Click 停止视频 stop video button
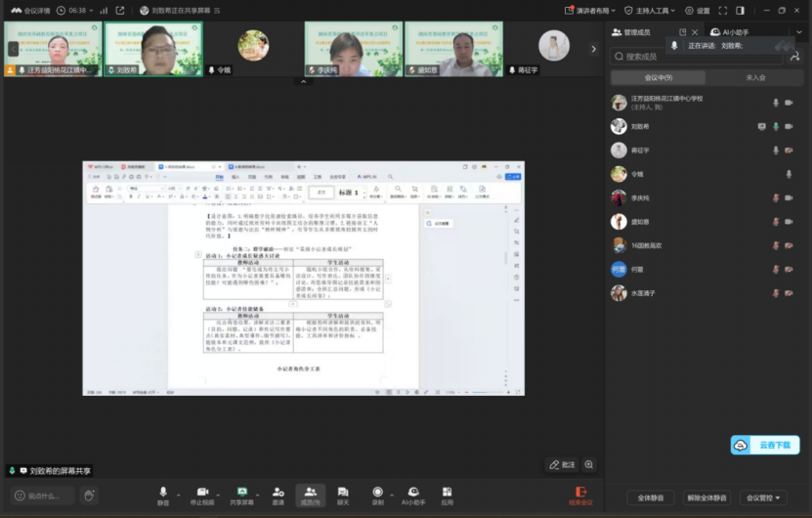 click(x=202, y=496)
